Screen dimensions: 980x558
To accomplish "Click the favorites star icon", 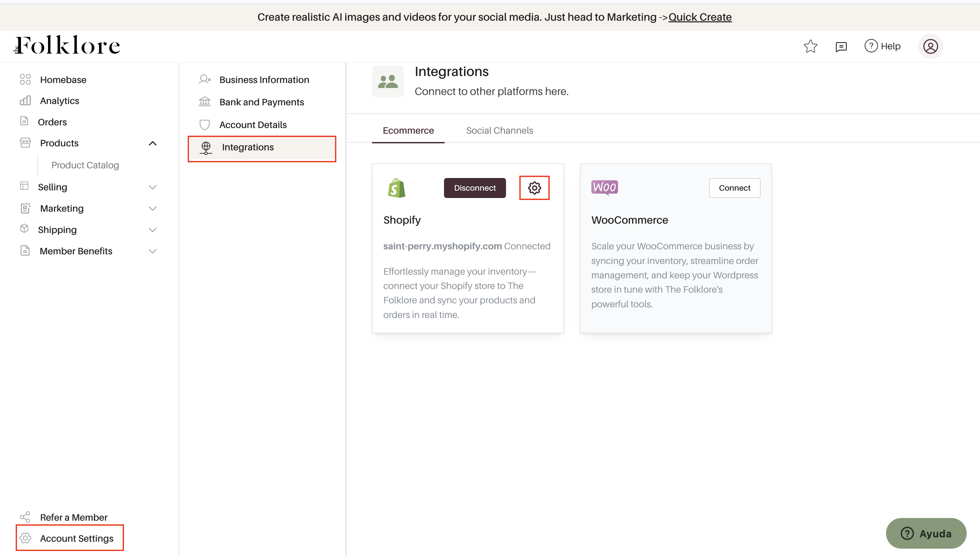I will point(810,46).
